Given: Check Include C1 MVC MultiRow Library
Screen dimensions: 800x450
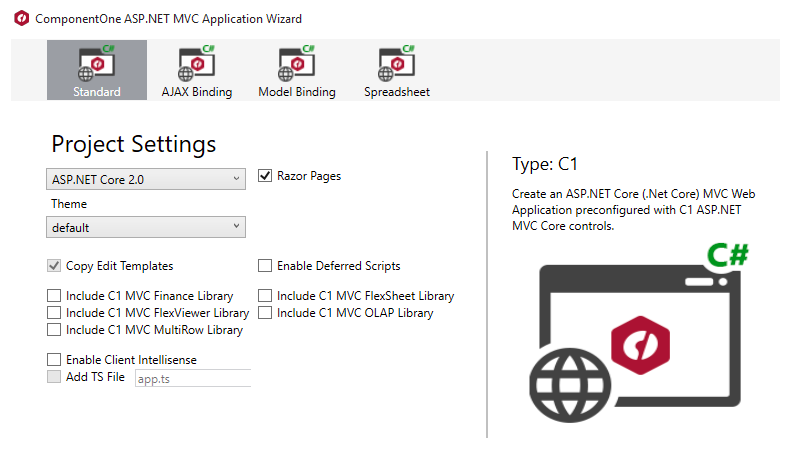Looking at the screenshot, I should [54, 330].
